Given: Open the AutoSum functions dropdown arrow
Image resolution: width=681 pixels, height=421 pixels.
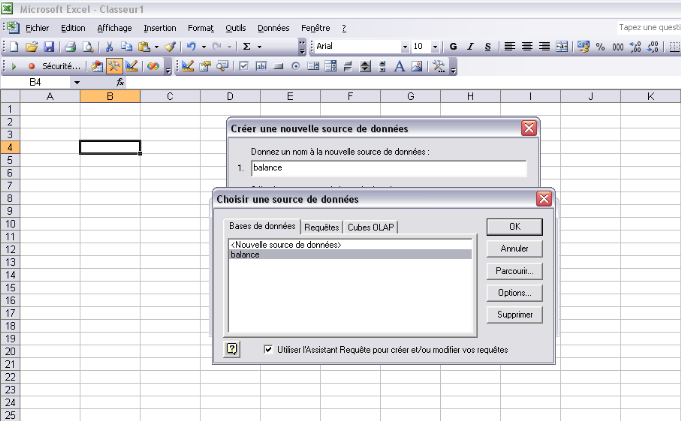Looking at the screenshot, I should (259, 46).
